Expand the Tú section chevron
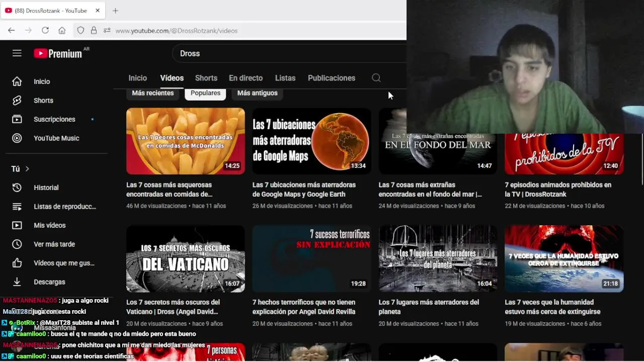This screenshot has height=362, width=644. pos(27,169)
